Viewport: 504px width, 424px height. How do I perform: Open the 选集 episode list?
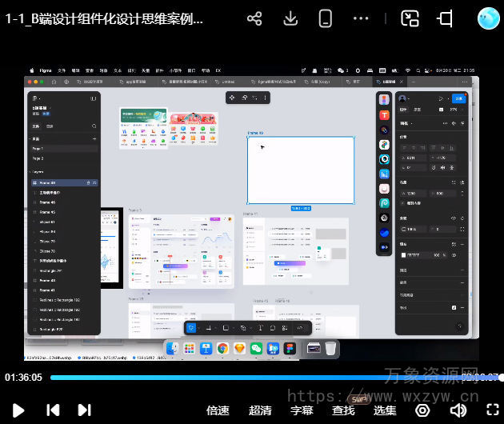[385, 410]
